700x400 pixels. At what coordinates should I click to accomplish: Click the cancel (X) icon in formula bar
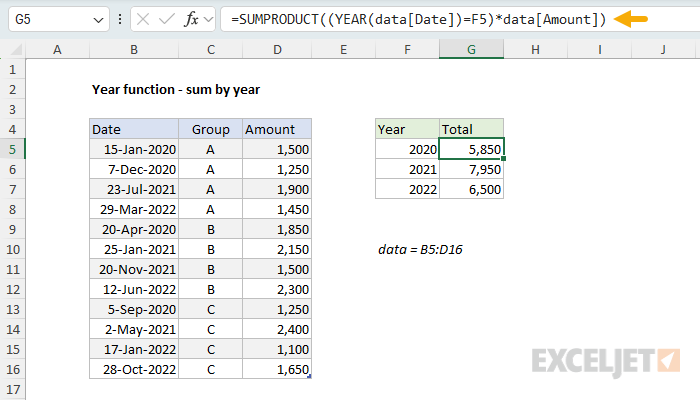(143, 19)
